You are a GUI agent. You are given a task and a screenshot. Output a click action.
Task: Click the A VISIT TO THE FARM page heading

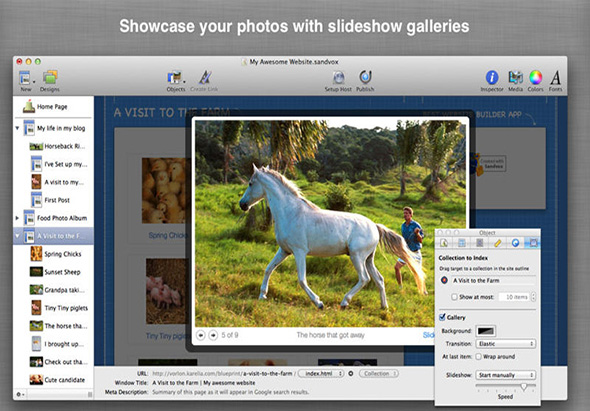(172, 113)
